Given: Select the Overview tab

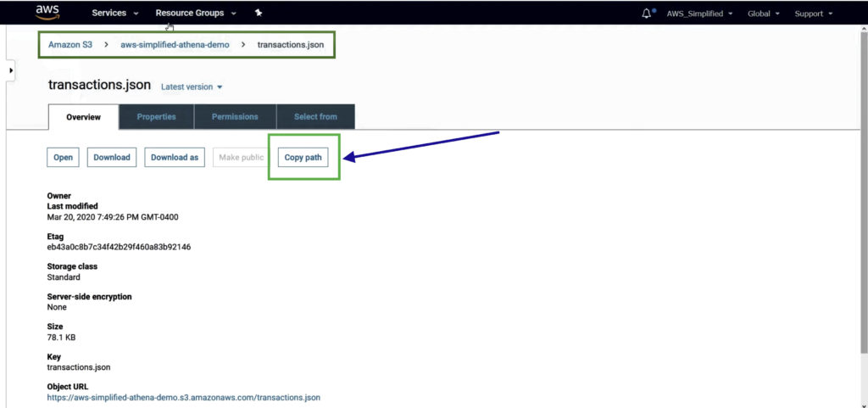Looking at the screenshot, I should [83, 117].
